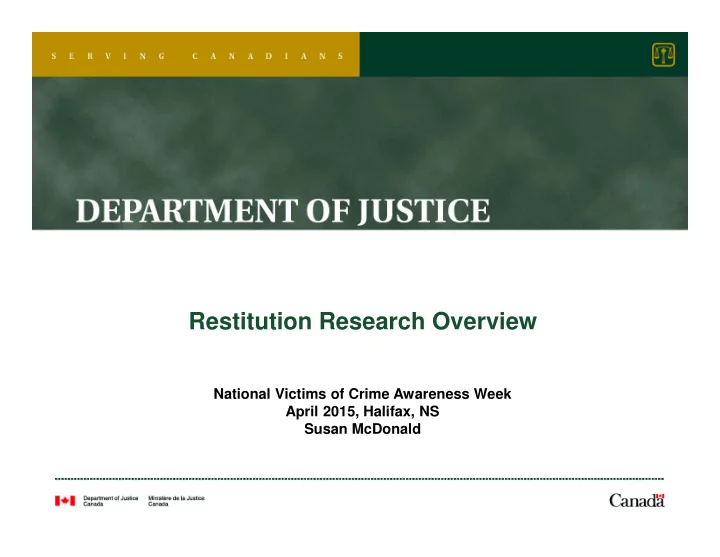720x557 pixels.
Task: Select the "Restitution Research Overview" title
Action: click(363, 321)
